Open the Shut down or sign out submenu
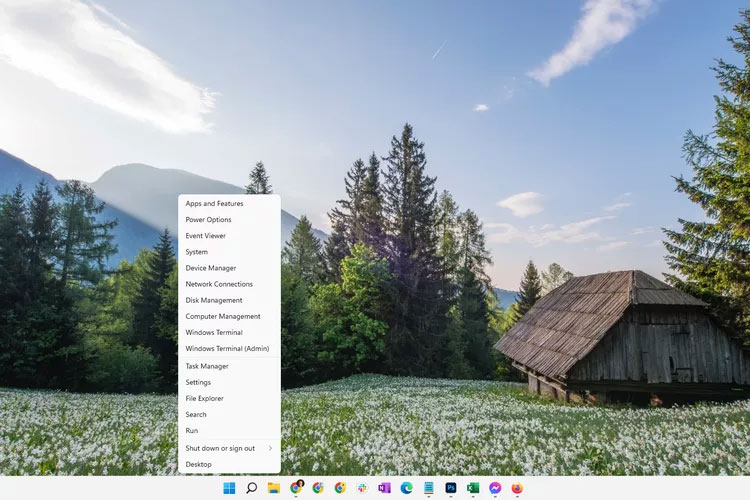This screenshot has width=750, height=500. click(229, 448)
